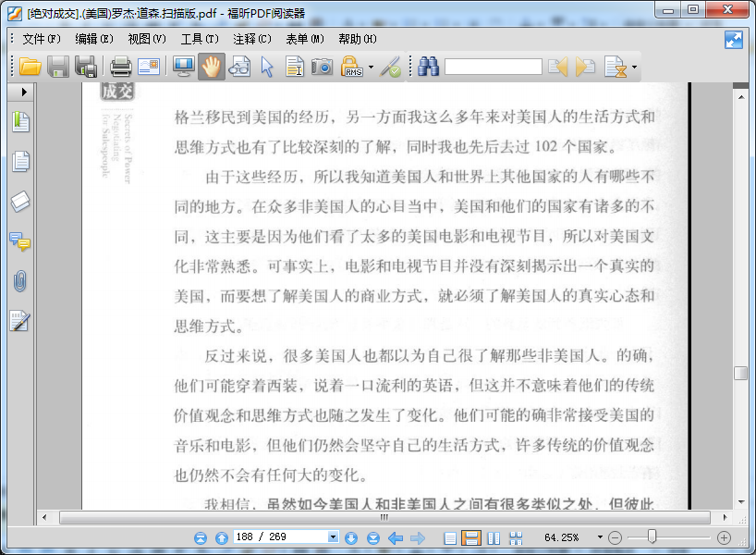
Task: Open the Attachments paperclip panel
Action: (19, 281)
